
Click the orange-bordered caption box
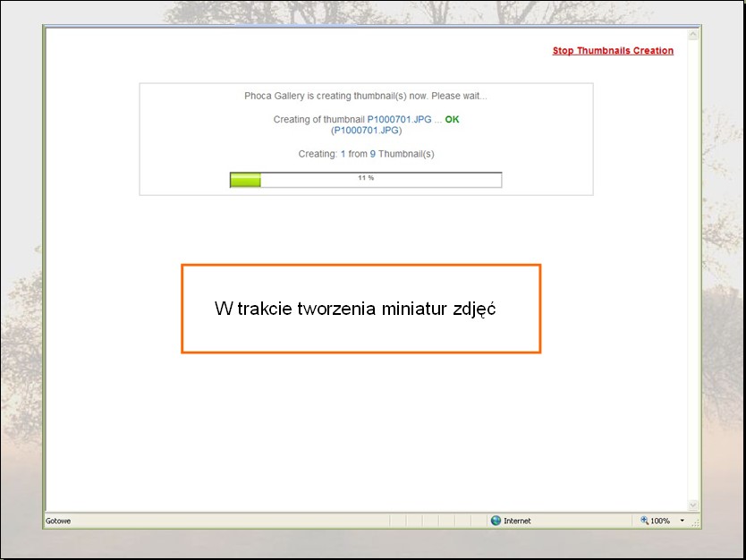point(360,309)
